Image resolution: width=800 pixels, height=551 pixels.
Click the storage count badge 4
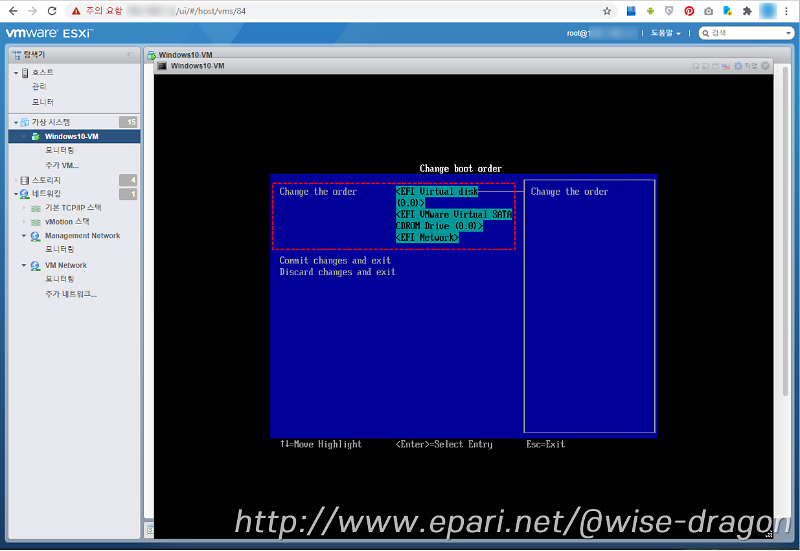(x=128, y=180)
